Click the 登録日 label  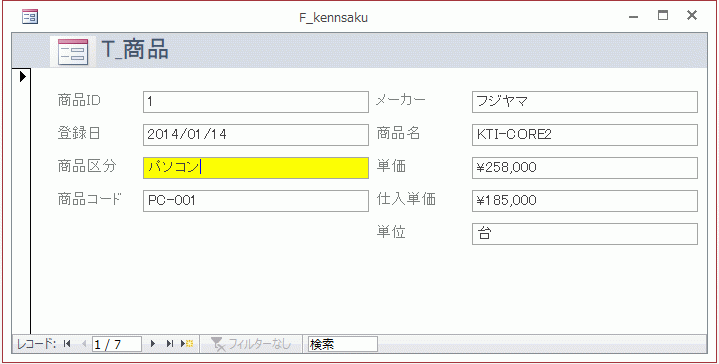click(79, 133)
